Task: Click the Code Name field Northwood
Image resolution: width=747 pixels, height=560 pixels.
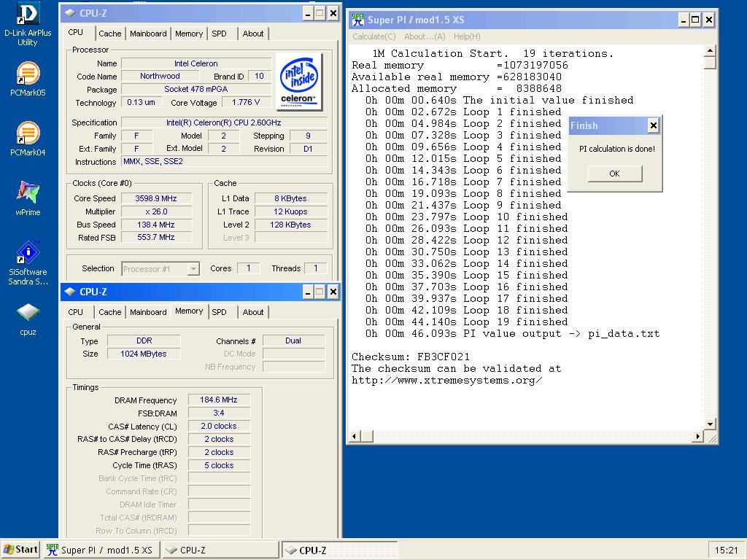Action: (160, 76)
